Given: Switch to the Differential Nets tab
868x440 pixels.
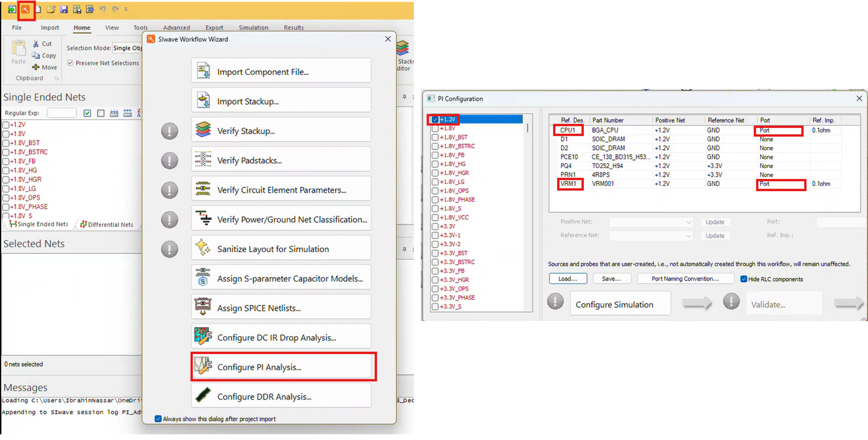Looking at the screenshot, I should click(107, 225).
